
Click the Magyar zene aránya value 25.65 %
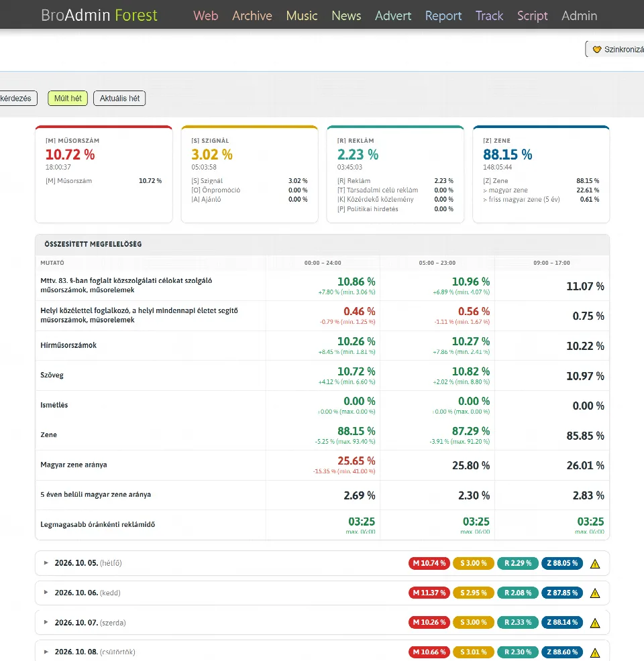click(356, 461)
